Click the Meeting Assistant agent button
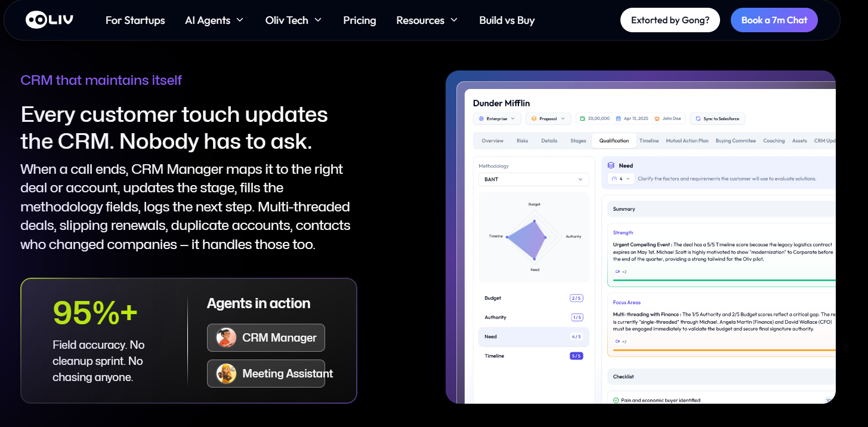Screen dimensions: 868x427 [266, 373]
